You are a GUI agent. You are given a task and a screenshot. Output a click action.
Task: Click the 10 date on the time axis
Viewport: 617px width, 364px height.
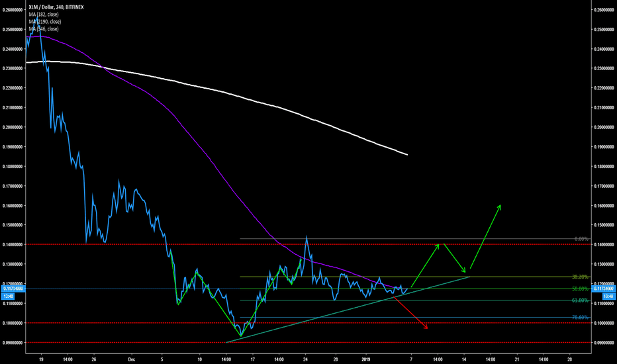coord(199,359)
